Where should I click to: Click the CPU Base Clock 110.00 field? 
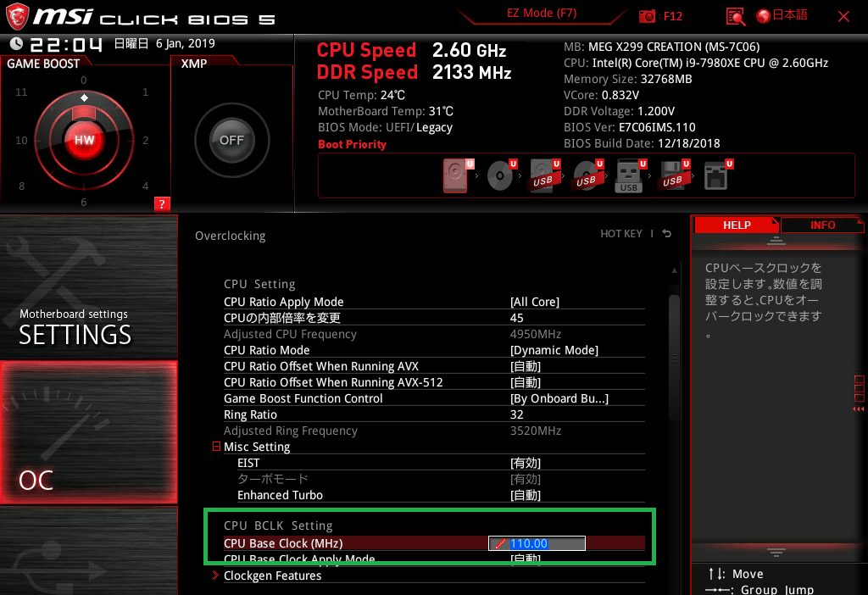[537, 543]
